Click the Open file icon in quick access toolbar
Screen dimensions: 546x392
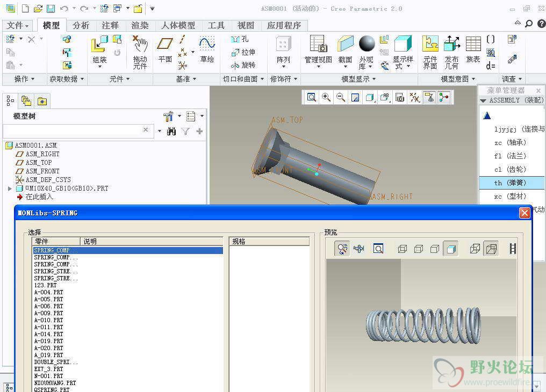(x=38, y=9)
